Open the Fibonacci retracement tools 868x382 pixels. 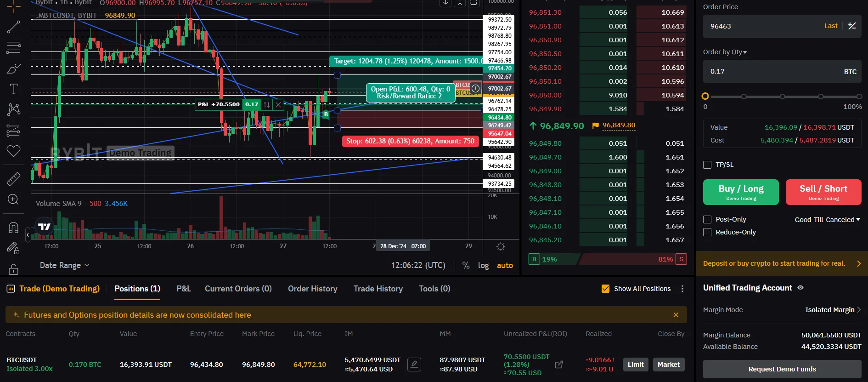[x=13, y=47]
